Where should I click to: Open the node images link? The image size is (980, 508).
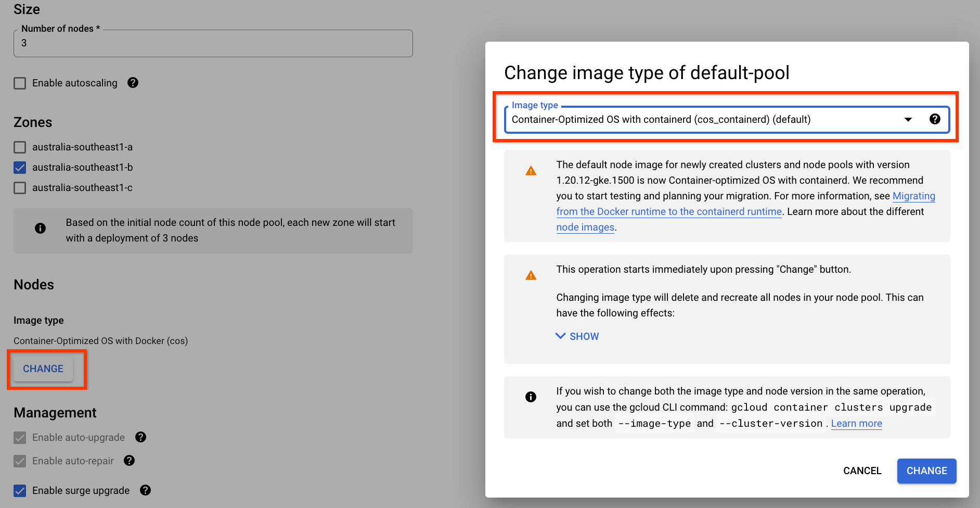585,227
